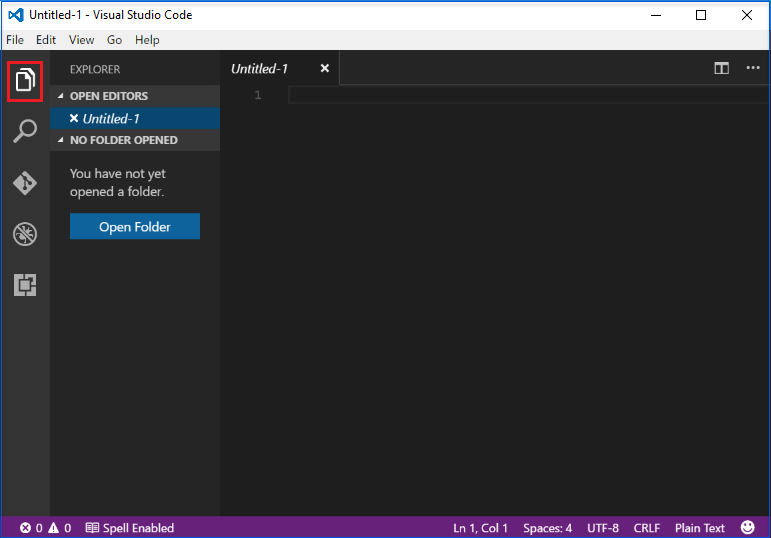
Task: Click the Visual Studio Code logo icon
Action: (16, 15)
